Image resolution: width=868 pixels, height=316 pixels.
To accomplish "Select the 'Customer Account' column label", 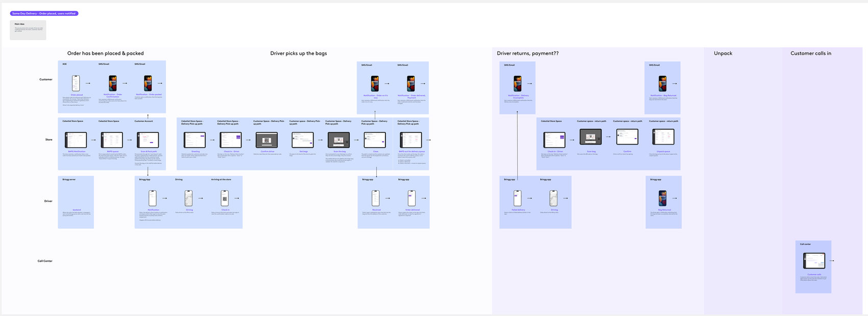I will [x=143, y=121].
